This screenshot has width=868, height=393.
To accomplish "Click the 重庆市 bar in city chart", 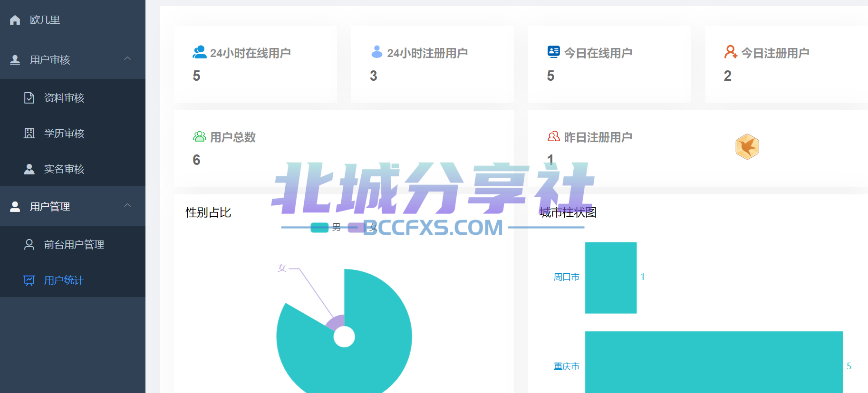I will 713,362.
